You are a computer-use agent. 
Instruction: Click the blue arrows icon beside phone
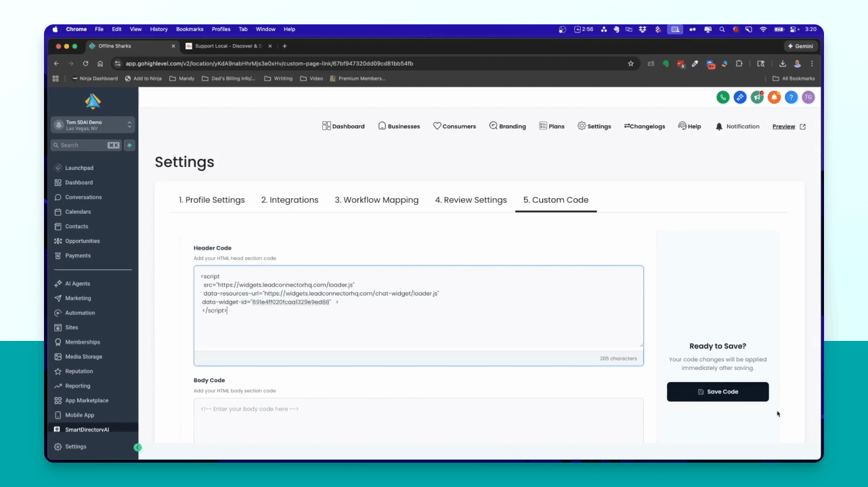[740, 97]
